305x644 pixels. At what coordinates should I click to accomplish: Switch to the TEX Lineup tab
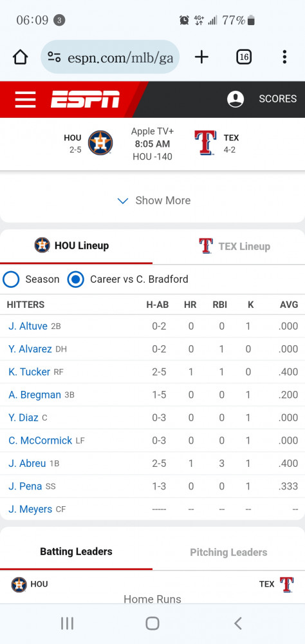(x=228, y=247)
